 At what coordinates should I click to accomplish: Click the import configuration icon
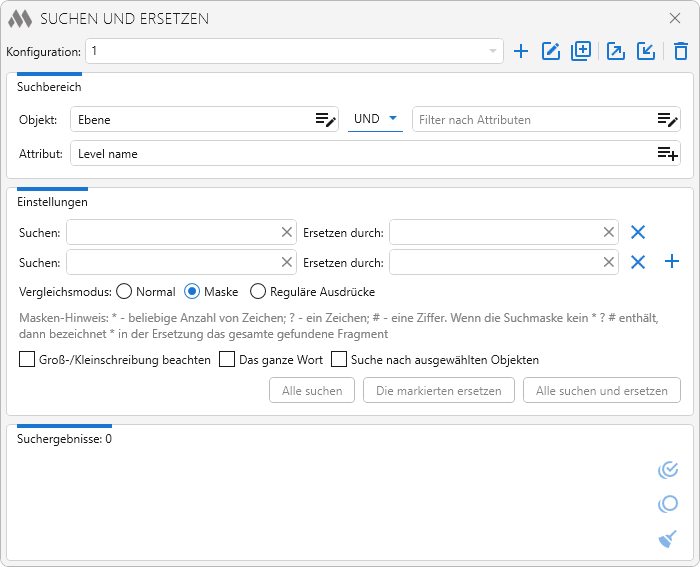tap(646, 51)
